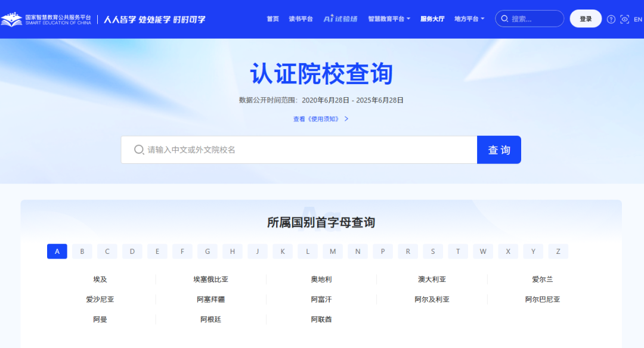Switch language with the EN button
Viewport: 644px width, 348px height.
(638, 19)
